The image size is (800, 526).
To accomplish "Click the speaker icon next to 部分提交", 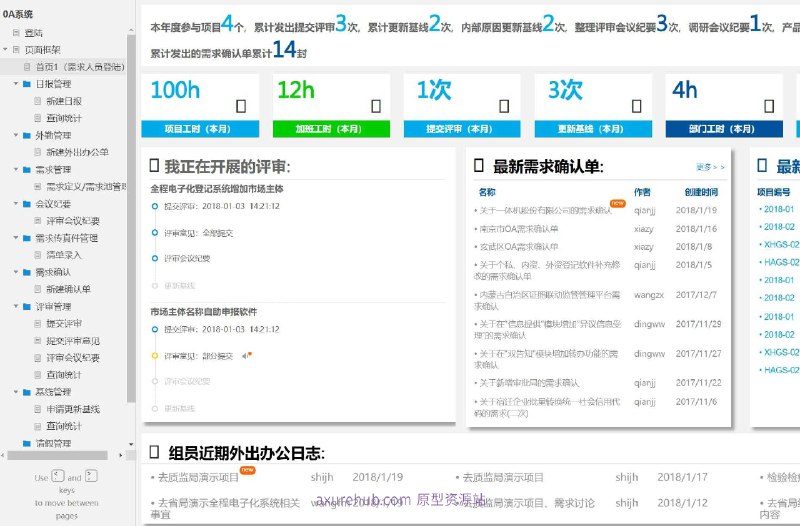I will 247,355.
